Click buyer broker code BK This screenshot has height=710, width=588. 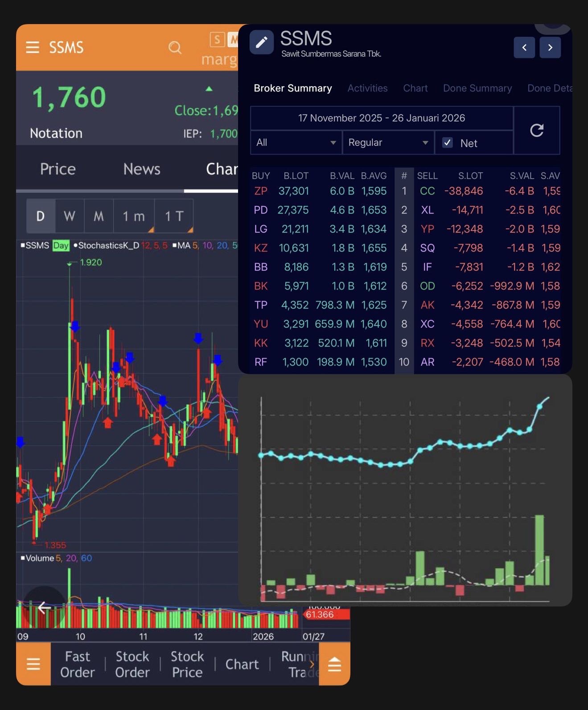click(261, 286)
